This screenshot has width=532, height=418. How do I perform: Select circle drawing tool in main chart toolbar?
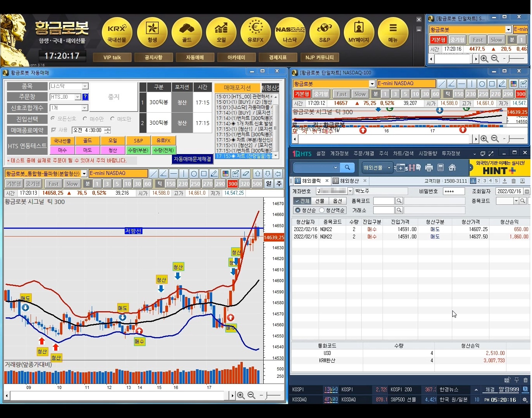194,173
